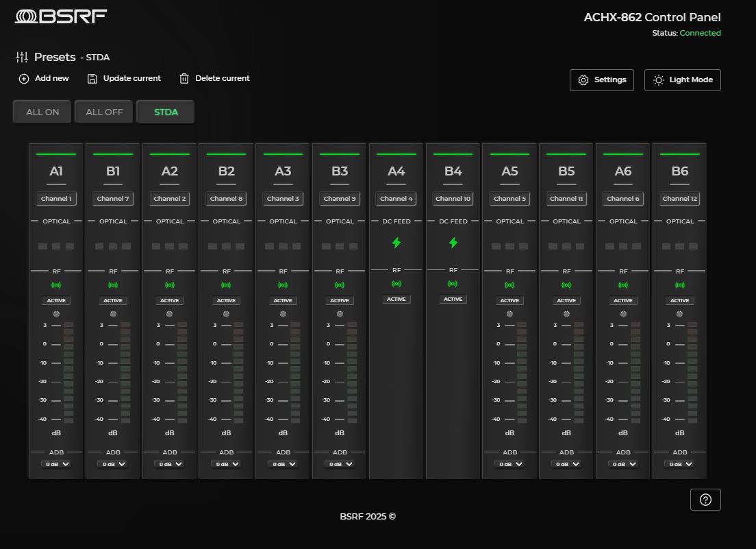The height and width of the screenshot is (549, 756).
Task: Click the Channel 12 label button
Action: pos(680,199)
